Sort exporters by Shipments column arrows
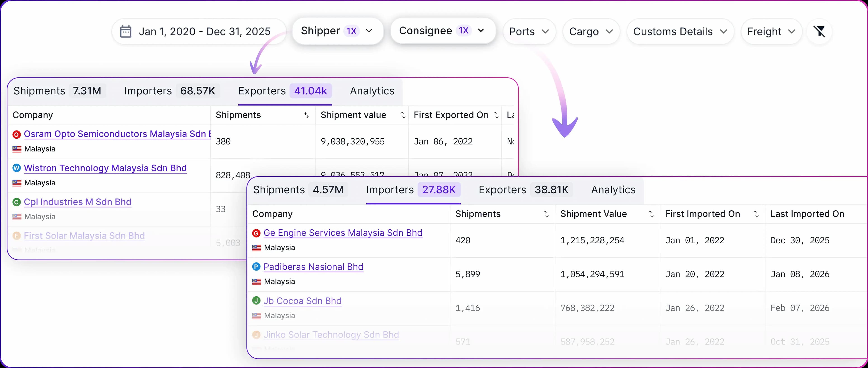This screenshot has height=368, width=868. click(x=306, y=115)
